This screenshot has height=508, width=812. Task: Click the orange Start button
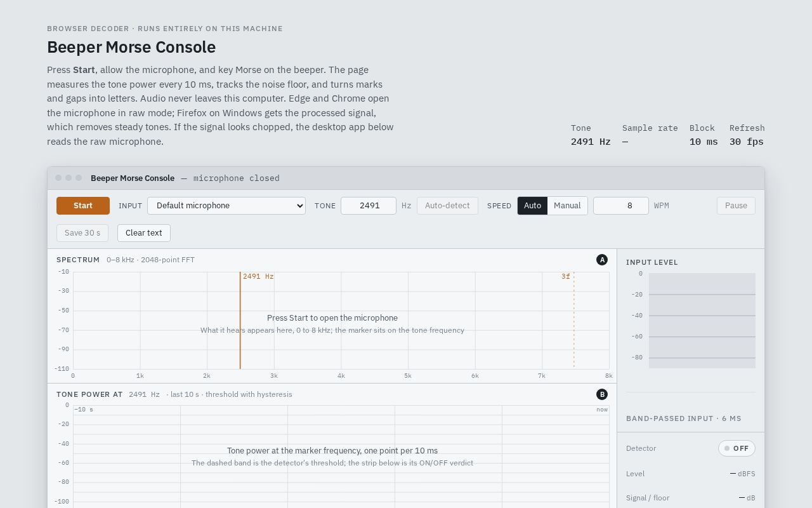(83, 206)
